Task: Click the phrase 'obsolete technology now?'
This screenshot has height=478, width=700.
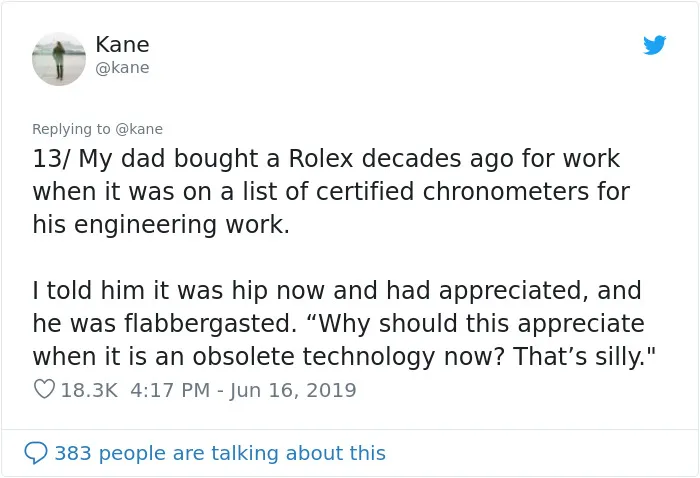Action: [348, 357]
